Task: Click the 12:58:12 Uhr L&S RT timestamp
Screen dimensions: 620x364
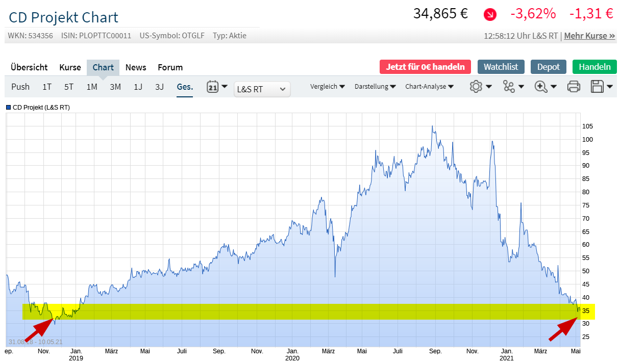Action: tap(522, 36)
